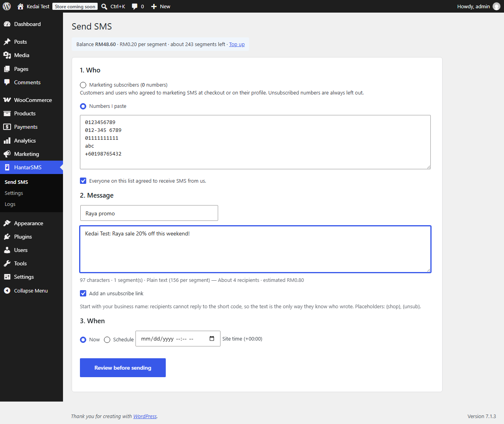Image resolution: width=504 pixels, height=424 pixels.
Task: Select the Numbers I paste radio option
Action: pos(83,106)
